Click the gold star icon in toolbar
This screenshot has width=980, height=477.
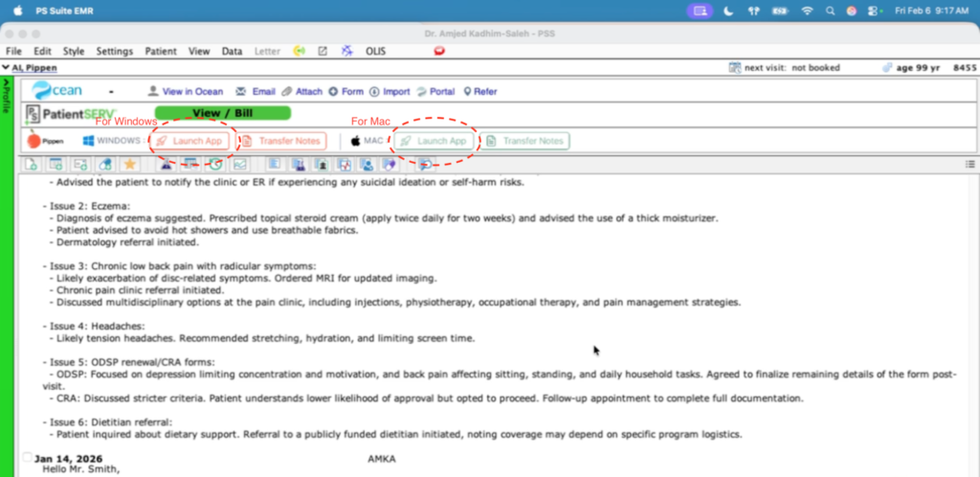pyautogui.click(x=130, y=165)
